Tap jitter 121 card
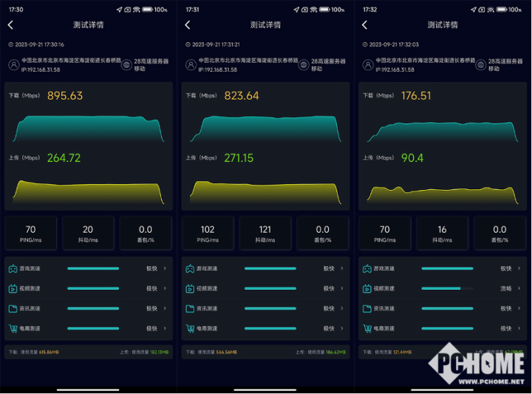 pos(265,234)
